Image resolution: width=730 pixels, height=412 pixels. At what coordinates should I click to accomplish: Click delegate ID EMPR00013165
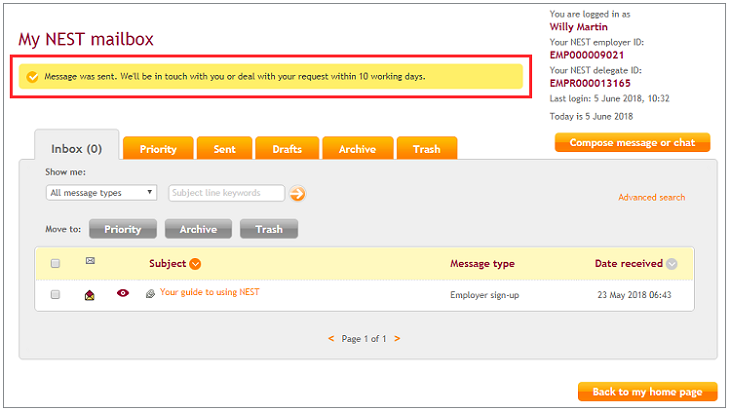[590, 83]
